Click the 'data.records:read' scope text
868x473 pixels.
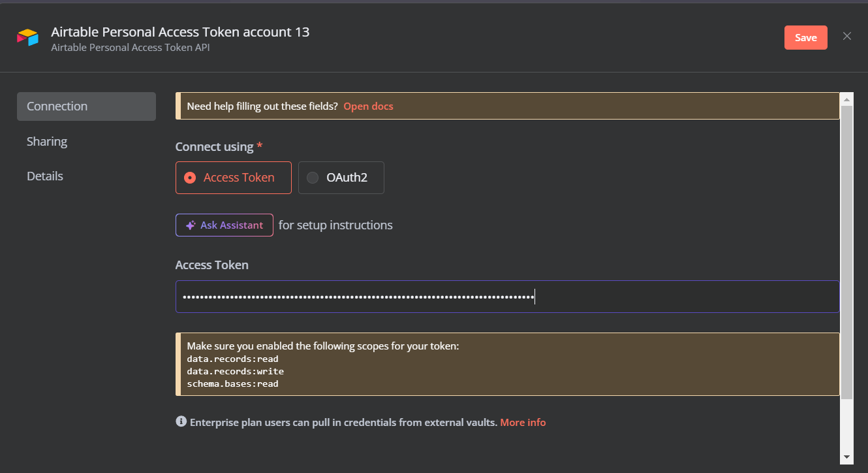(232, 359)
